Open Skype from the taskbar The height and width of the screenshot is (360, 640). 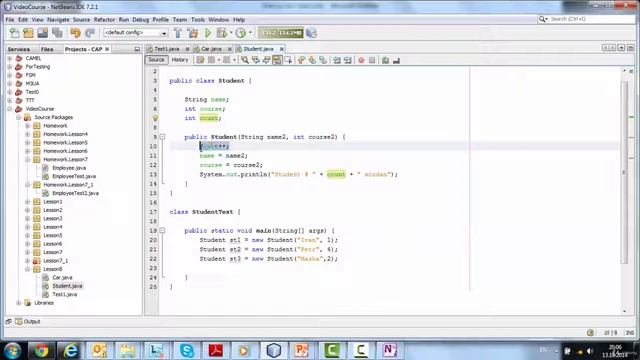pos(187,350)
